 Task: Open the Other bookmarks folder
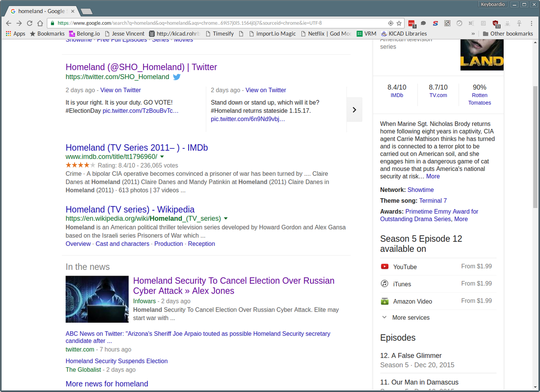(508, 34)
